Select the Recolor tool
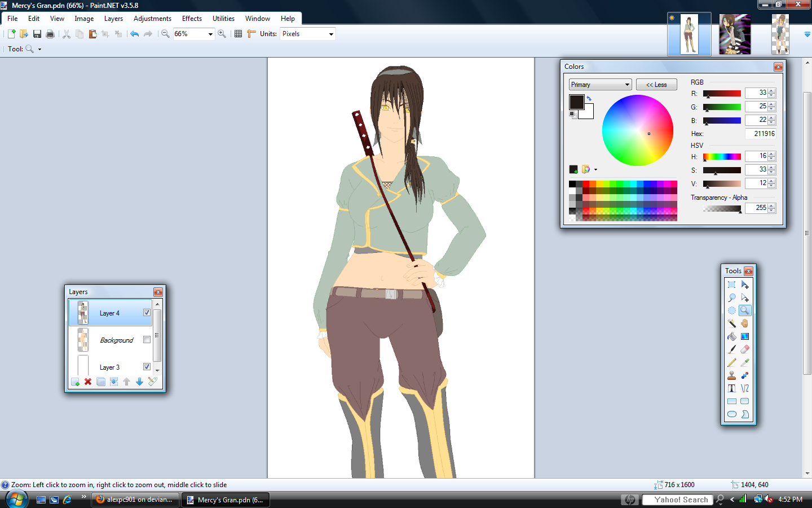The height and width of the screenshot is (508, 812). [745, 375]
